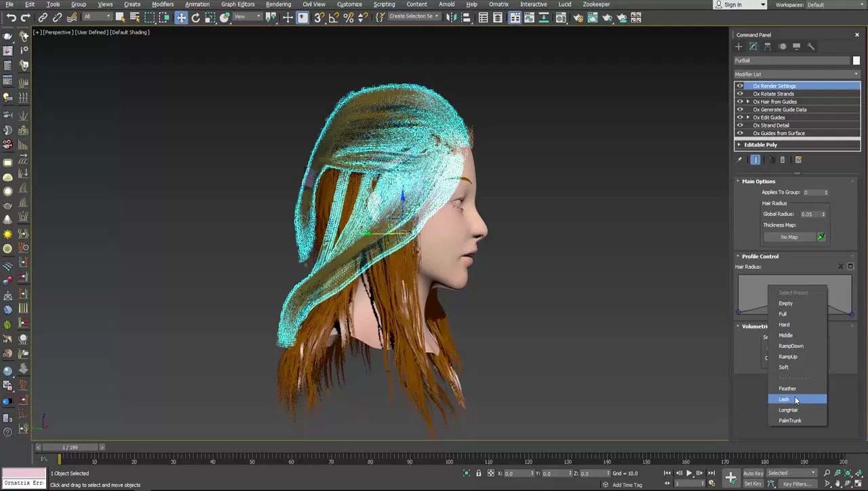Enable Auto Key animation mode
Screen dimensions: 868x491
coord(753,473)
